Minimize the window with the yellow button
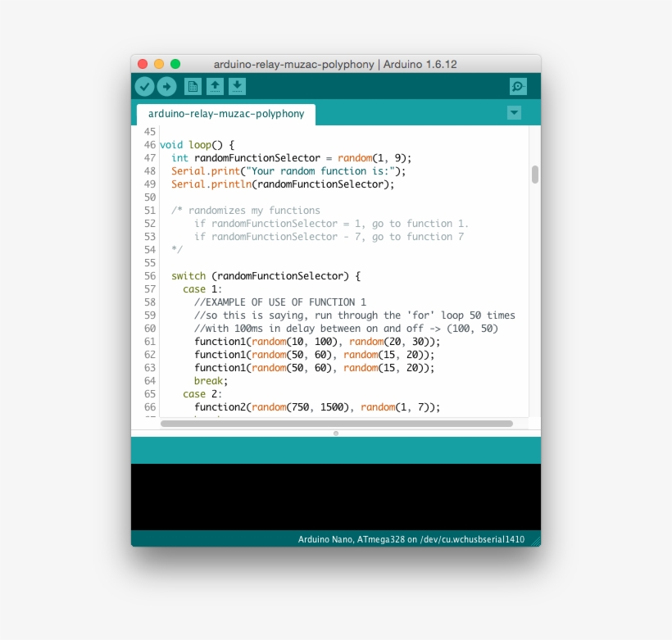The height and width of the screenshot is (640, 672). click(159, 64)
